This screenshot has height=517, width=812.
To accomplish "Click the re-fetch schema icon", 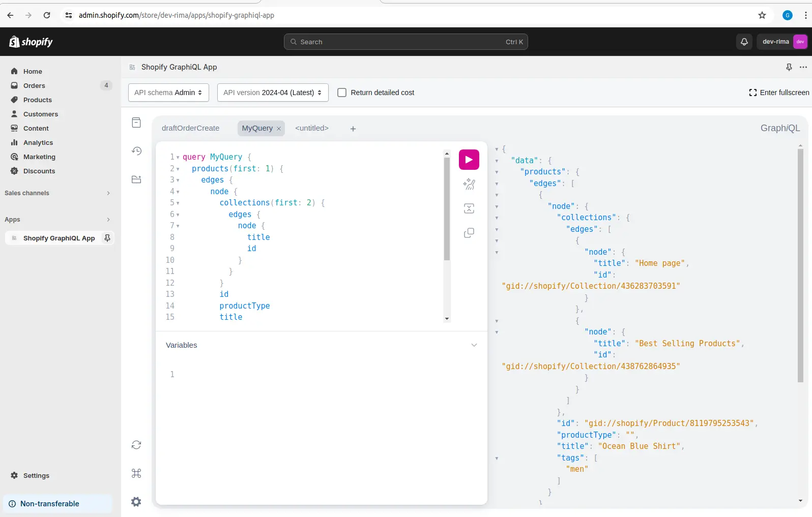I will click(136, 445).
